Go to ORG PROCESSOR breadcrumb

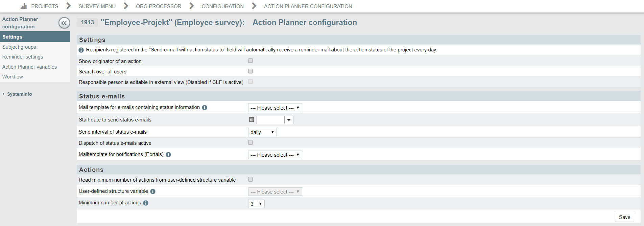point(159,6)
